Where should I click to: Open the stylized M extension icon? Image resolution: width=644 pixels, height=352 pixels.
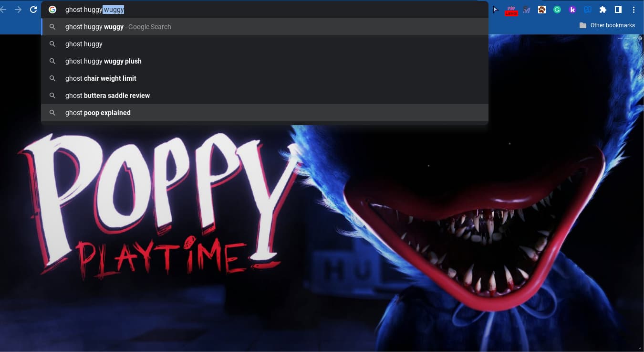click(x=527, y=10)
